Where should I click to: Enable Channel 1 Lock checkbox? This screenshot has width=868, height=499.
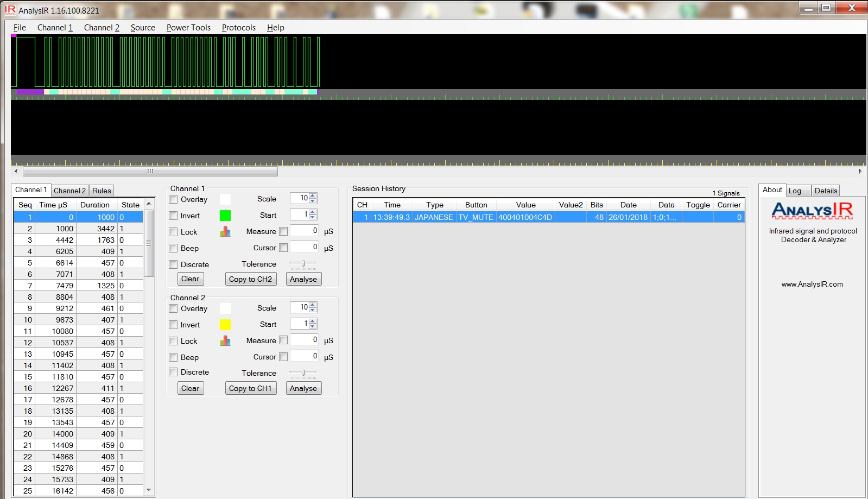(173, 232)
